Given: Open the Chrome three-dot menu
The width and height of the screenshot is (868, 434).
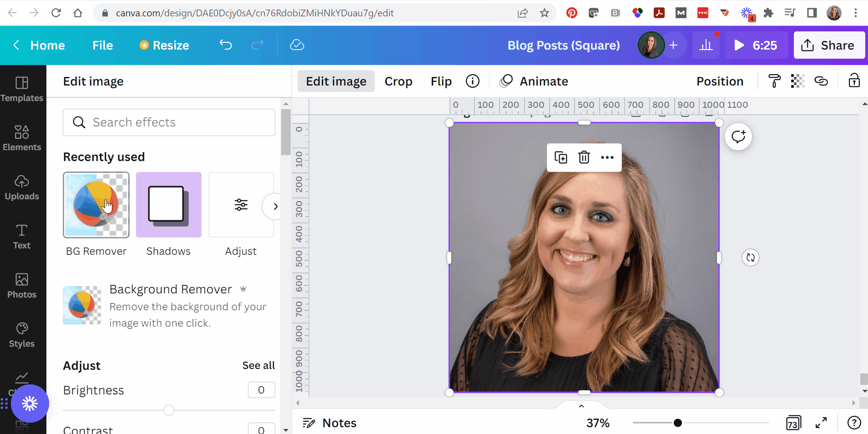Looking at the screenshot, I should 856,13.
